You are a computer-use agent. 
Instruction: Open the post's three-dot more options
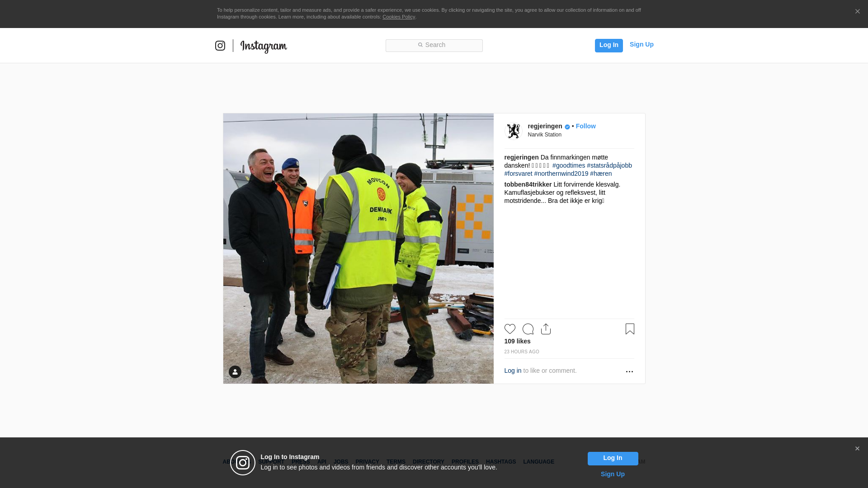point(629,371)
